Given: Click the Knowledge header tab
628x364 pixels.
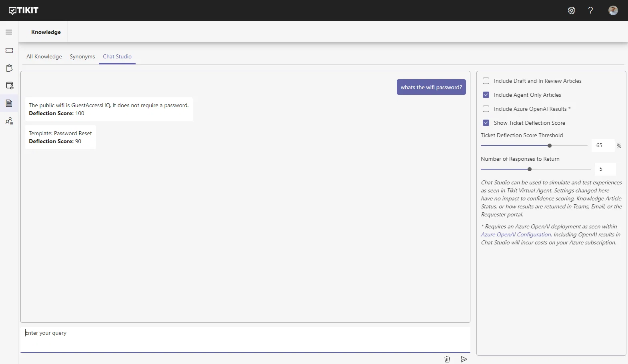Looking at the screenshot, I should pos(46,32).
